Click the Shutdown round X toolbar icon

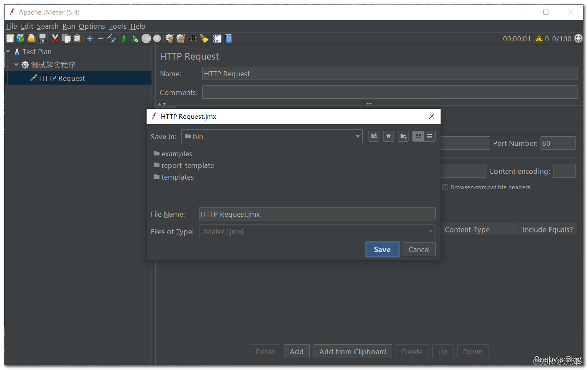157,38
